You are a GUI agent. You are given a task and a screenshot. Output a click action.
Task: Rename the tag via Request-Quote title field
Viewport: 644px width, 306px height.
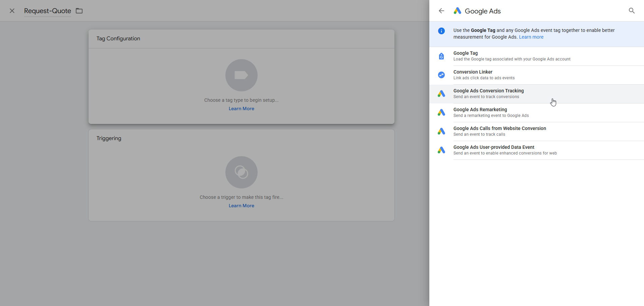pos(48,11)
